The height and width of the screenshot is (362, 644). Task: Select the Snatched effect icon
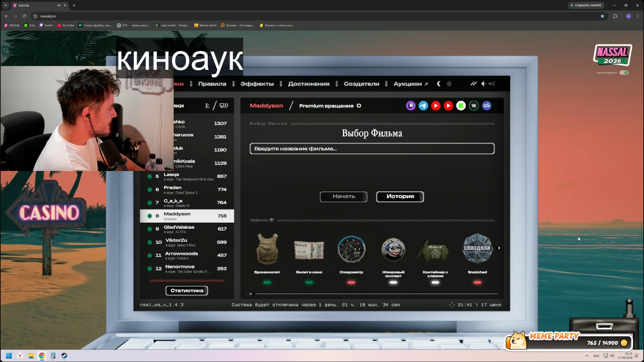477,248
